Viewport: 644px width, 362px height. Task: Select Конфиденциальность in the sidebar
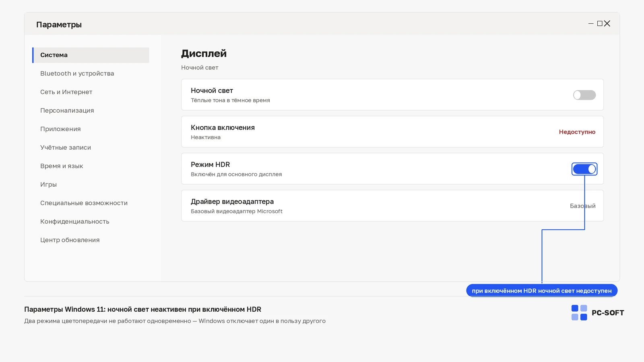point(74,222)
